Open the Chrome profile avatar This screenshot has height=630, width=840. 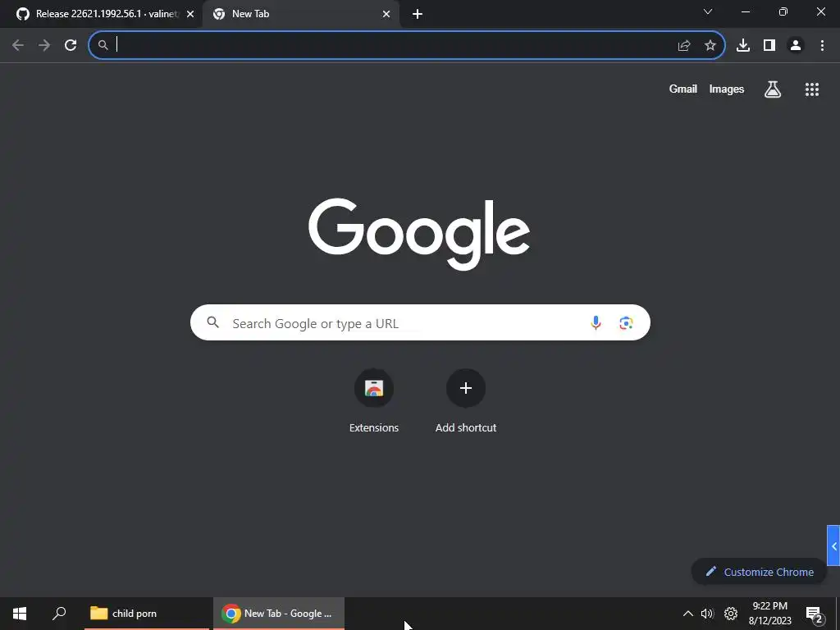796,46
